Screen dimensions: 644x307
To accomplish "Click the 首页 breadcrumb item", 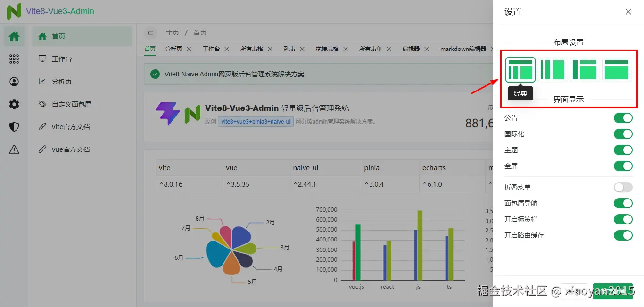I will coord(200,33).
